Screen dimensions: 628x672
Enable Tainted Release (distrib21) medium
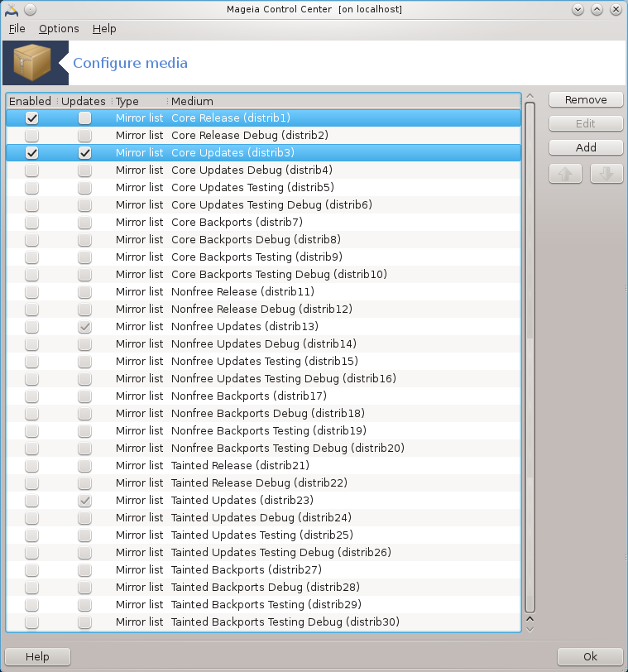(31, 465)
